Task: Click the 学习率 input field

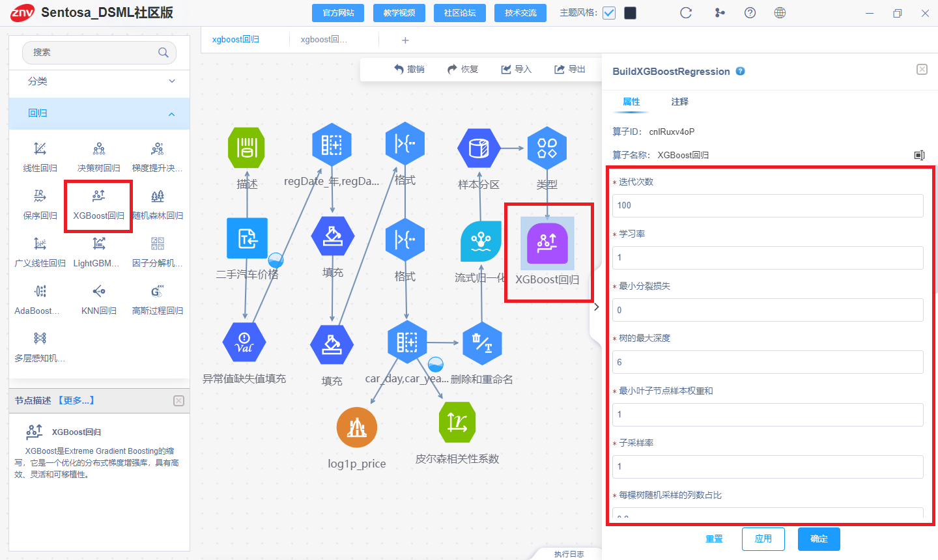Action: pyautogui.click(x=767, y=258)
